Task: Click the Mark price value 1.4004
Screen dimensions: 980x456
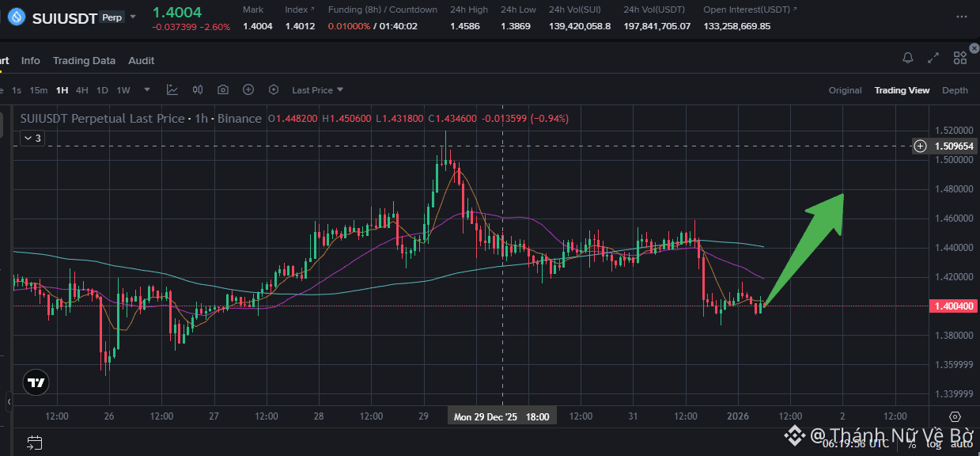Action: 258,26
